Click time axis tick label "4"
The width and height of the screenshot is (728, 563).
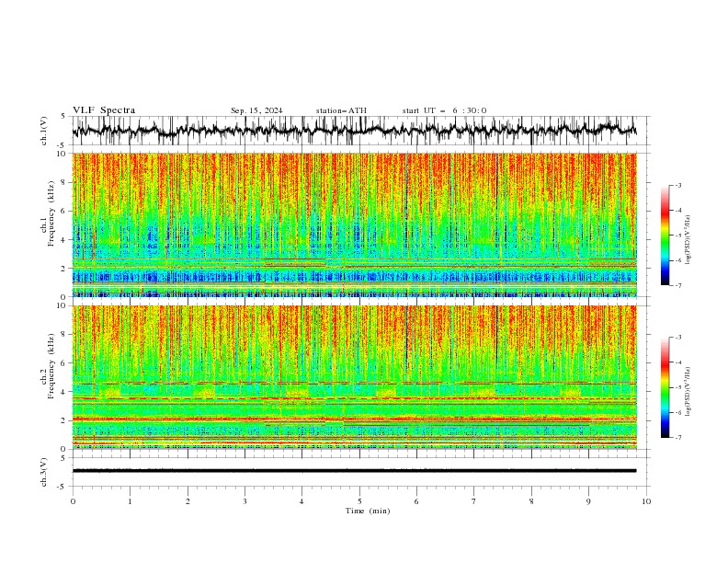(301, 501)
